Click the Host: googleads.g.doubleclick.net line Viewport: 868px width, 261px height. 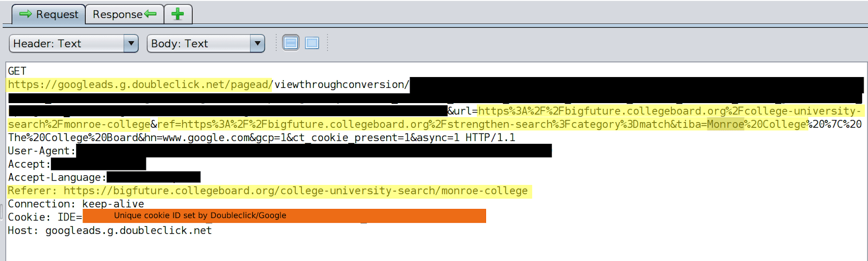tap(110, 231)
